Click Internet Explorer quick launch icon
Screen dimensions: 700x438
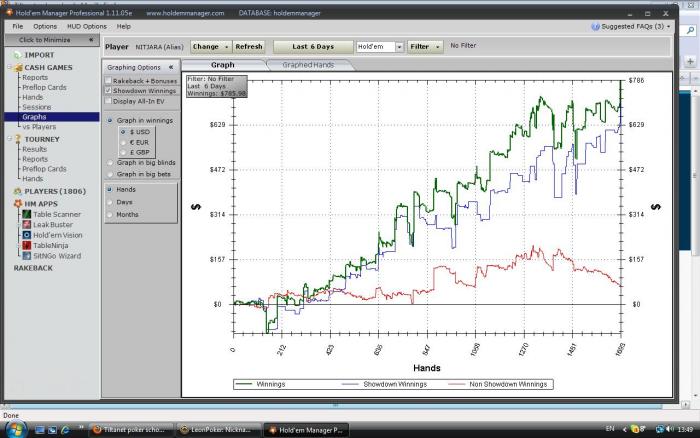[65, 430]
